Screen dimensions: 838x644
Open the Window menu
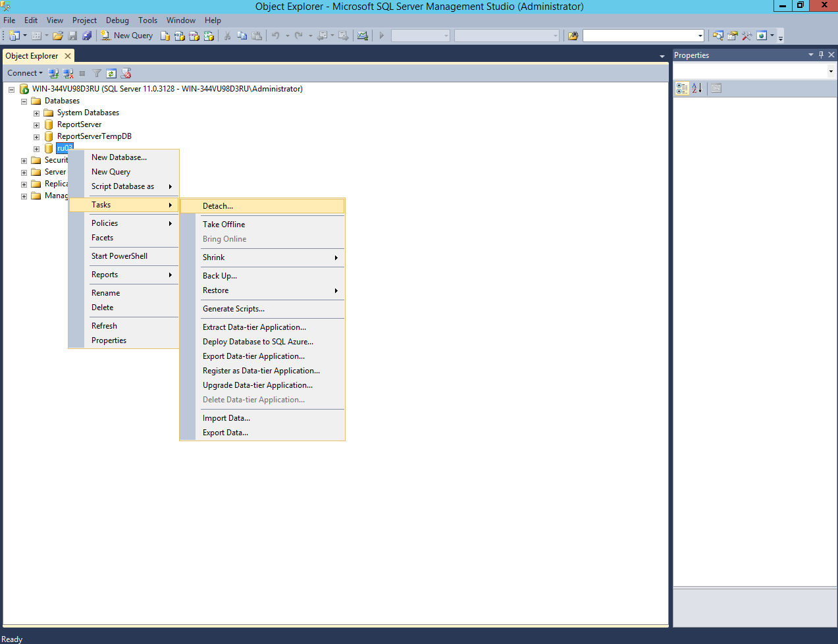point(181,20)
